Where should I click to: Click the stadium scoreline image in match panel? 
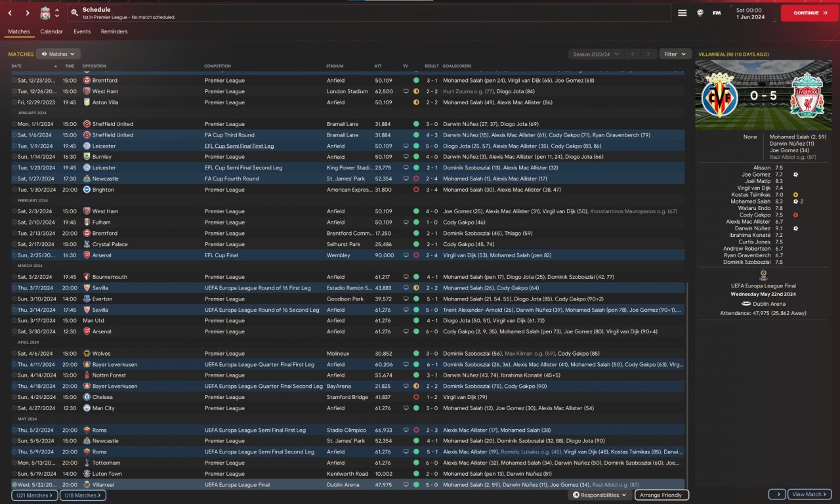pos(763,96)
